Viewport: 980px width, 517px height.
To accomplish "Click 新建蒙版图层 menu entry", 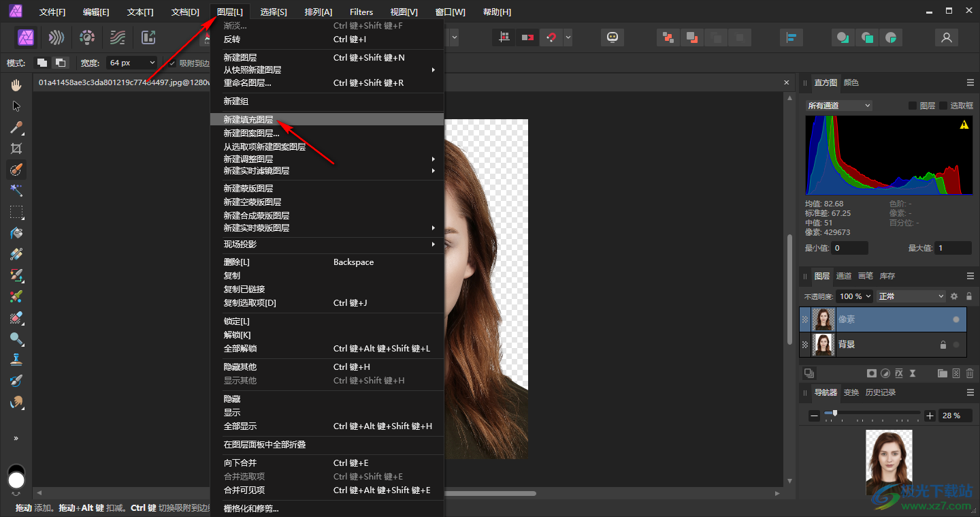I will (x=248, y=188).
